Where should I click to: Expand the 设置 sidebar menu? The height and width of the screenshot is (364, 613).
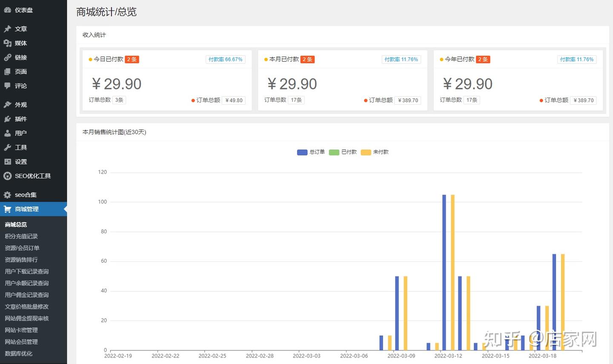20,162
